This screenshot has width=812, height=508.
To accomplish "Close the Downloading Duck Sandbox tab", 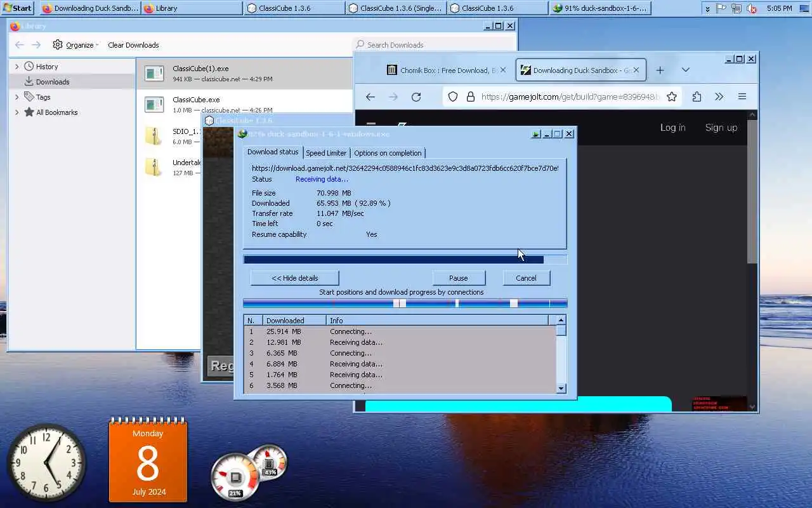I will click(x=636, y=70).
